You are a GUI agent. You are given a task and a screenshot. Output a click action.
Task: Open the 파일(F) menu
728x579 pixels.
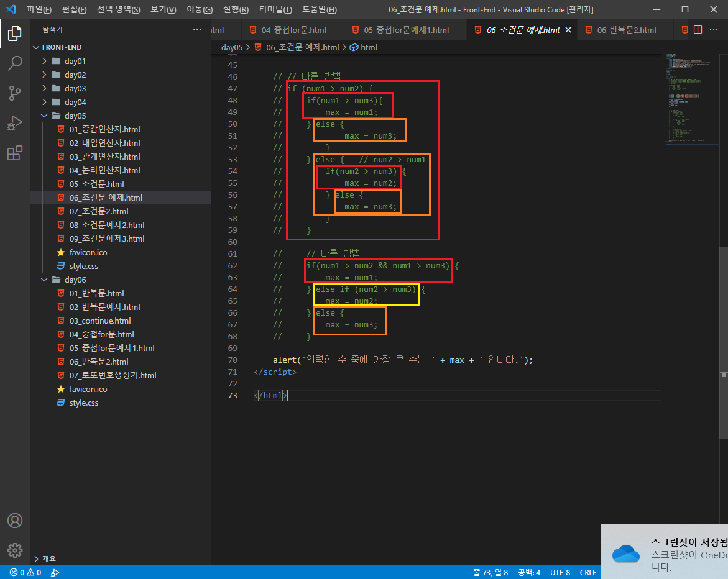point(39,9)
